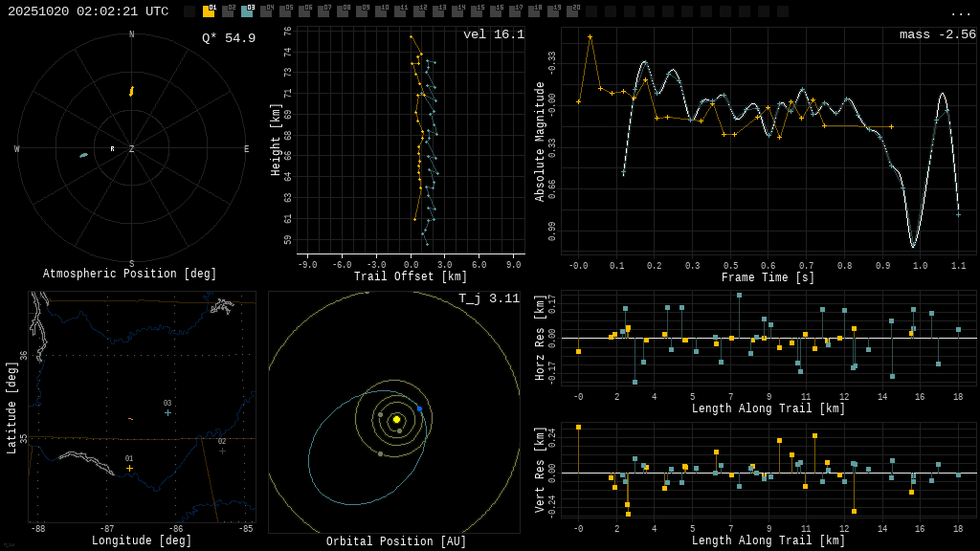Image resolution: width=980 pixels, height=551 pixels.
Task: Select station 10 in the top strip
Action: (x=381, y=11)
